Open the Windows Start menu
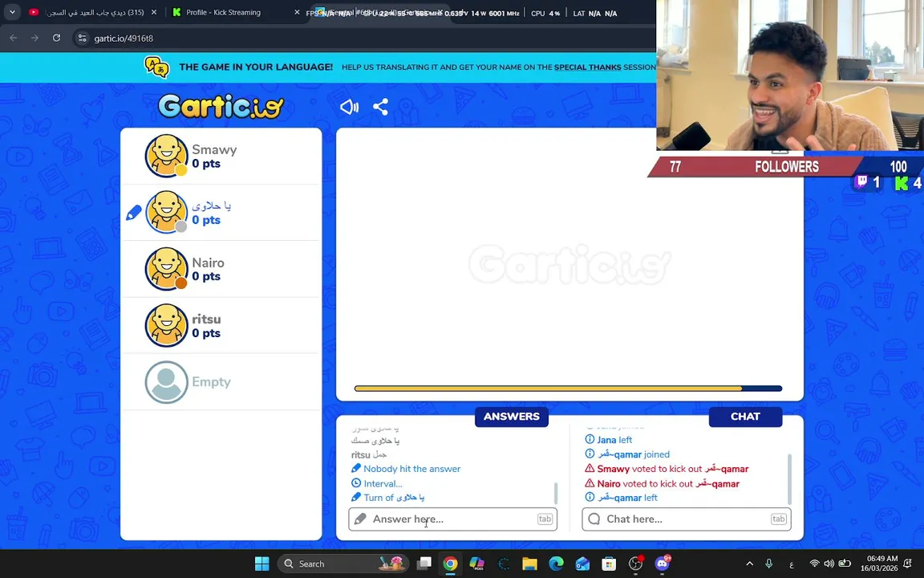924x578 pixels. coord(261,564)
